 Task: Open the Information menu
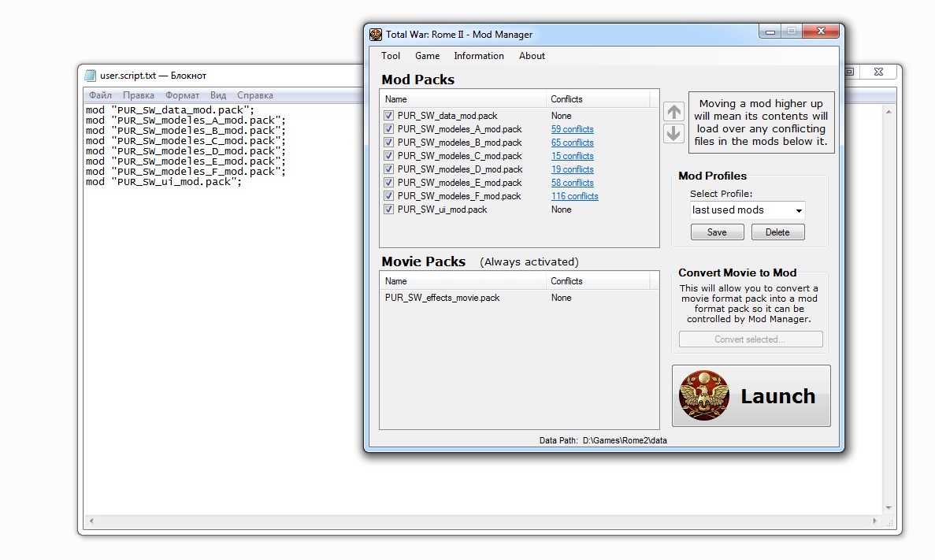(x=478, y=56)
